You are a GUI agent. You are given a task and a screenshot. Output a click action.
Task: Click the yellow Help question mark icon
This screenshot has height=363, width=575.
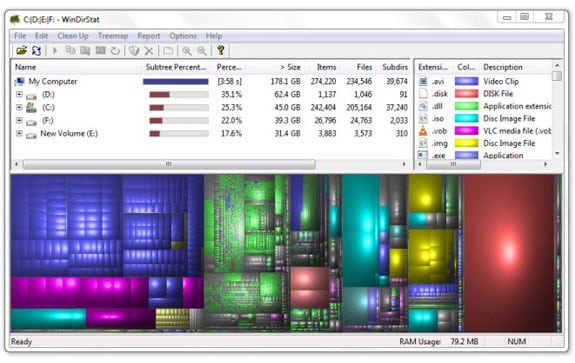click(221, 50)
